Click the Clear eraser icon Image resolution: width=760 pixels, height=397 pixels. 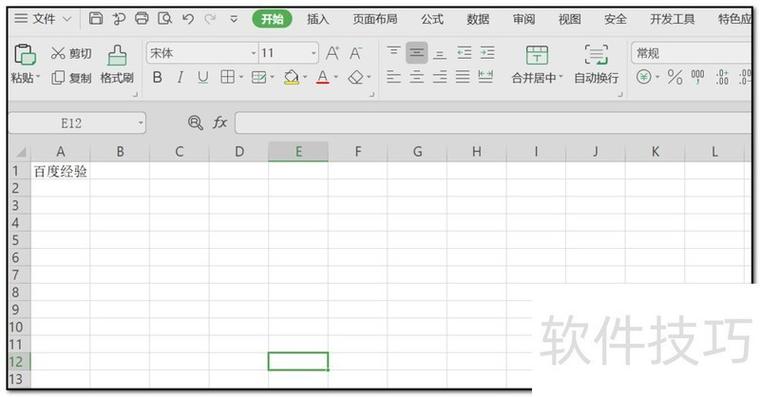point(356,77)
